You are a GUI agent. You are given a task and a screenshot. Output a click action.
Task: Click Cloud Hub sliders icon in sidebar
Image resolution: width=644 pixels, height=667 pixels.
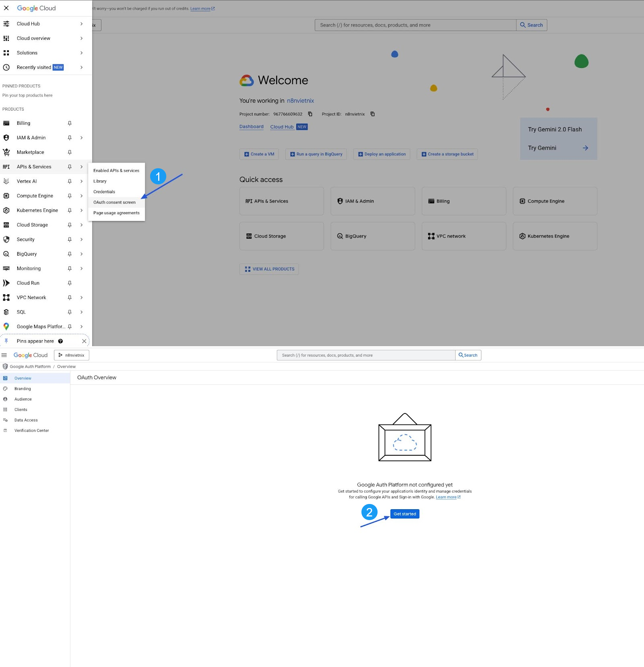pos(6,24)
